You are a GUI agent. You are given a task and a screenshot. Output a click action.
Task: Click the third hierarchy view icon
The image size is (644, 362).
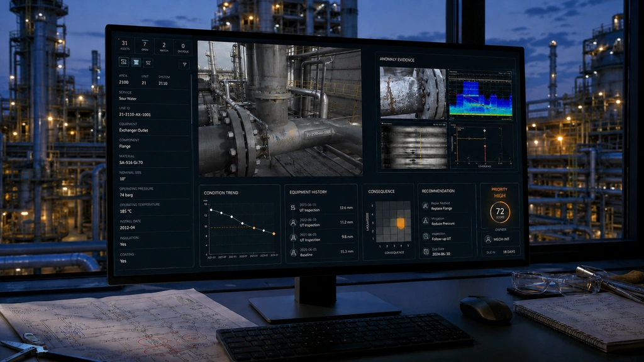point(148,63)
